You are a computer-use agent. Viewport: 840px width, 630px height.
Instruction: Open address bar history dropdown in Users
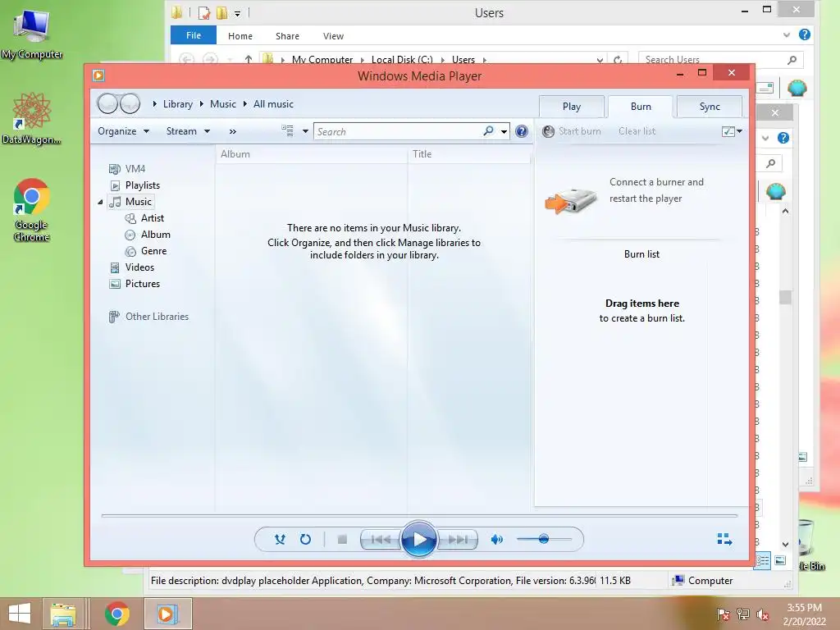[600, 59]
